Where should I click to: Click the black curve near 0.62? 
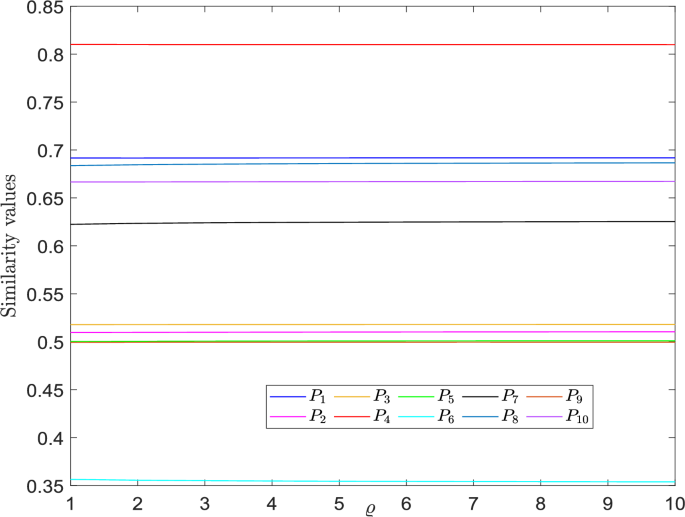(x=373, y=222)
